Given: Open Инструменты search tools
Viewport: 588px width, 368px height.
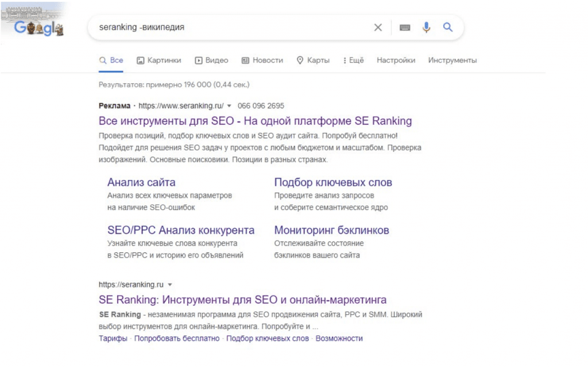Looking at the screenshot, I should click(x=452, y=60).
